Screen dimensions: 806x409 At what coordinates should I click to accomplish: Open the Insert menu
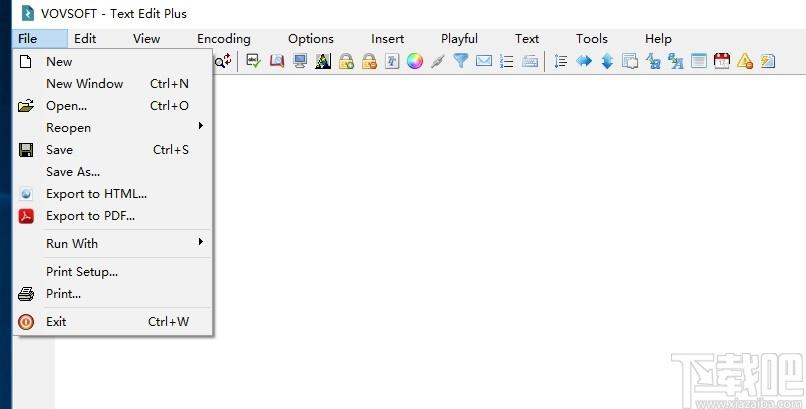388,39
